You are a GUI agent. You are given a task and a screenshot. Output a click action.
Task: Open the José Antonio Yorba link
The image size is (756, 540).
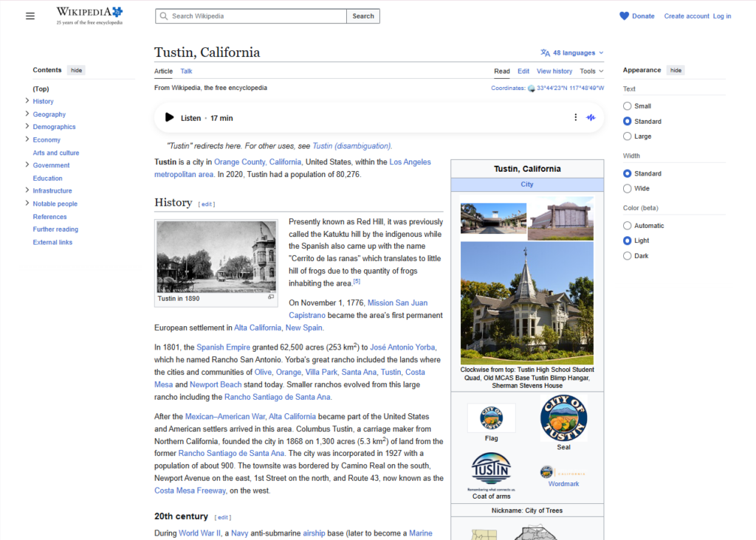[402, 347]
